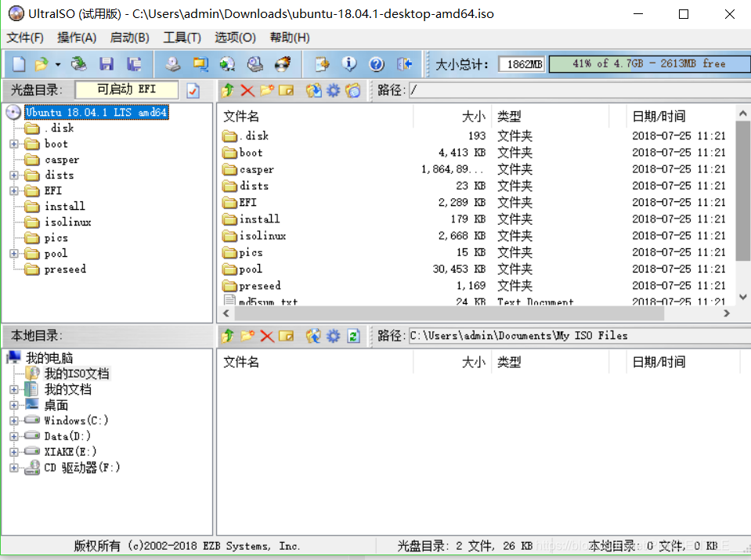This screenshot has height=560, width=751.
Task: Click the Burn CD flaming disc icon
Action: [x=283, y=63]
